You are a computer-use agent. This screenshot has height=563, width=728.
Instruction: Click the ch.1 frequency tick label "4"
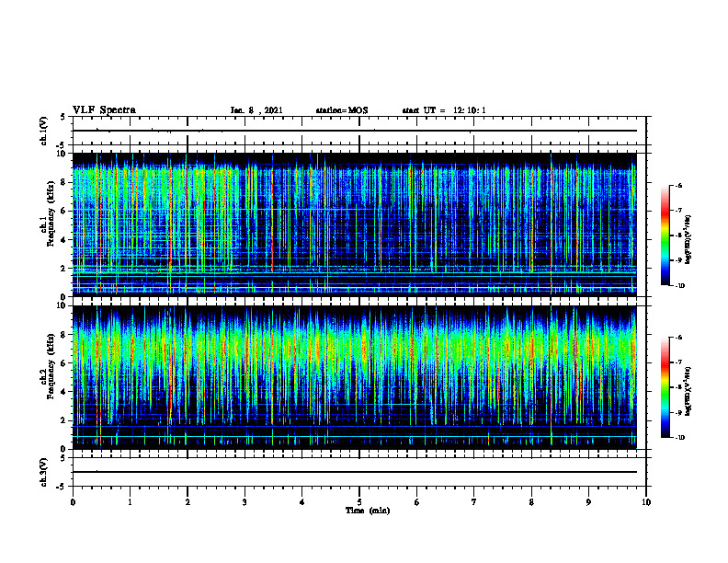64,240
